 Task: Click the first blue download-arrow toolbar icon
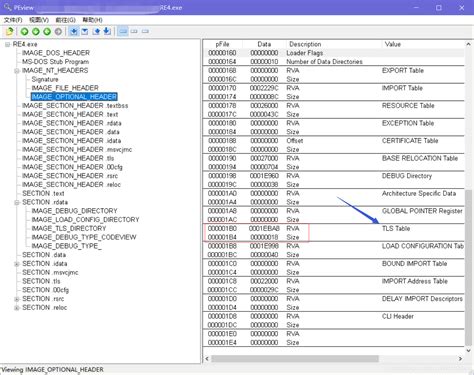coord(74,32)
